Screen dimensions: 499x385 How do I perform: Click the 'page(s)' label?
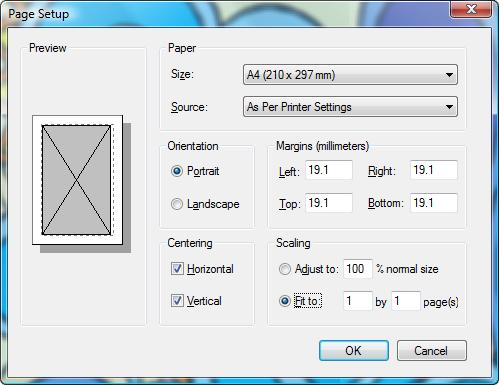click(x=441, y=302)
